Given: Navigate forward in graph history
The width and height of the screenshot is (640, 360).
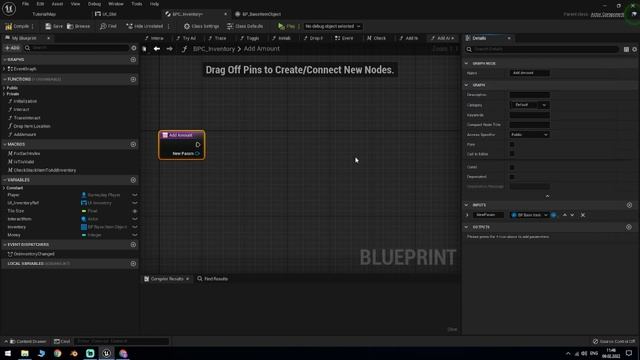Looking at the screenshot, I should click(x=169, y=49).
